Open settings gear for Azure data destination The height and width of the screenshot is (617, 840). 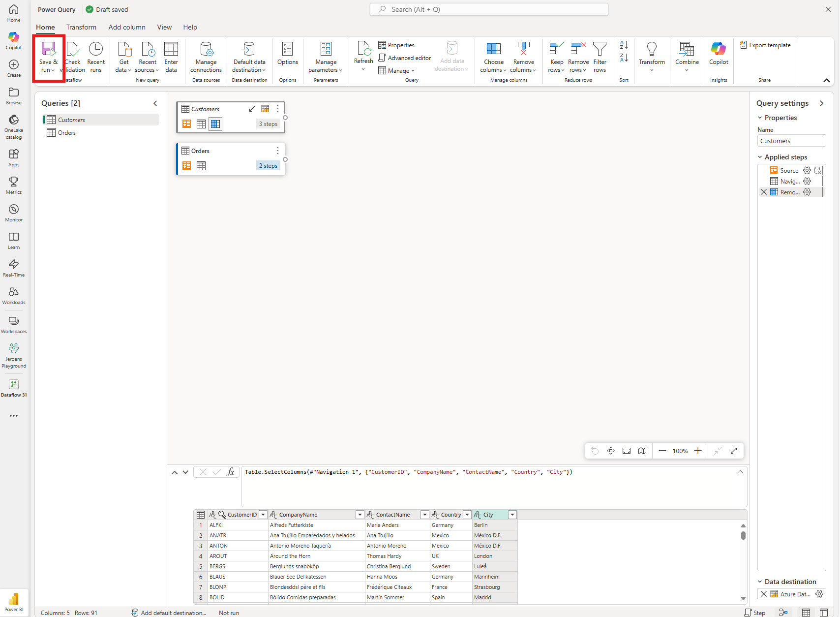(x=819, y=594)
